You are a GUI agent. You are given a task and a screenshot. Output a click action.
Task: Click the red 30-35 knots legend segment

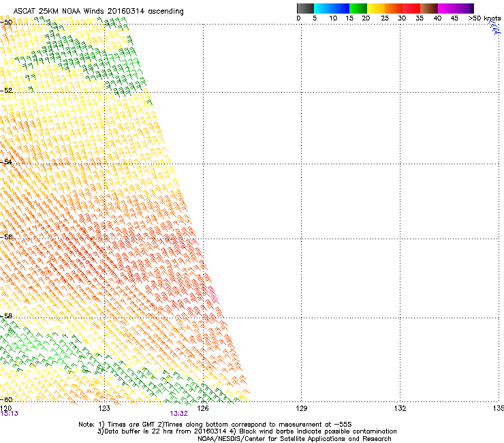(x=411, y=8)
